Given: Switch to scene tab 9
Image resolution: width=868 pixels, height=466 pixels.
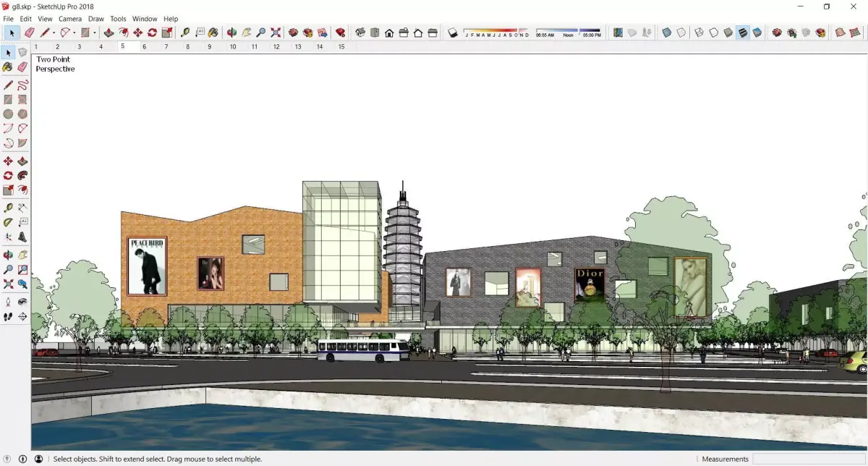Looking at the screenshot, I should click(210, 46).
